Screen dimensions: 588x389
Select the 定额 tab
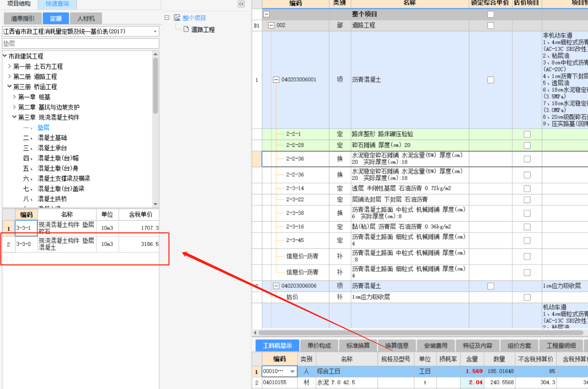(56, 18)
